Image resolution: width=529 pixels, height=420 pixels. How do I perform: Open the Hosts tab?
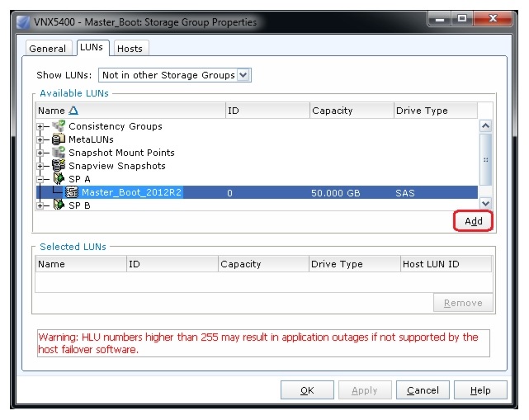130,49
